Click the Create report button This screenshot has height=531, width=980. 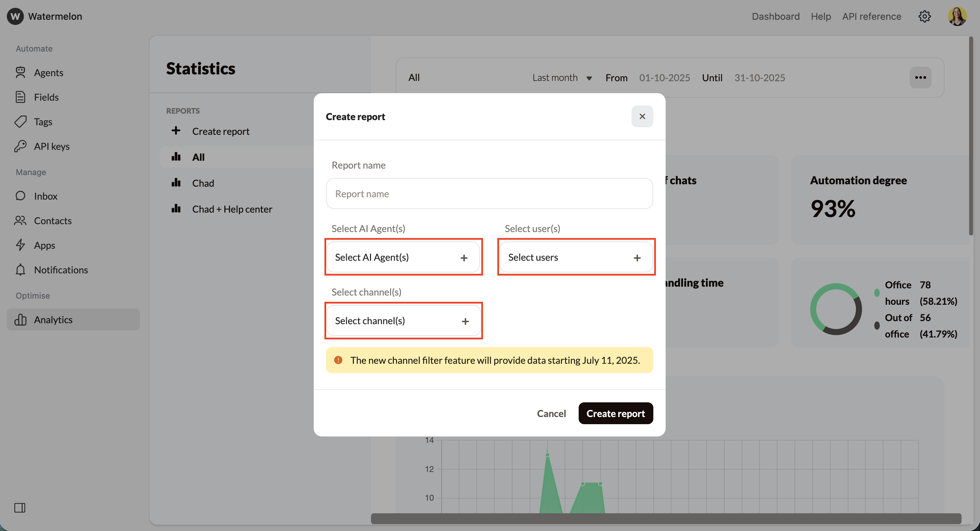click(x=615, y=413)
